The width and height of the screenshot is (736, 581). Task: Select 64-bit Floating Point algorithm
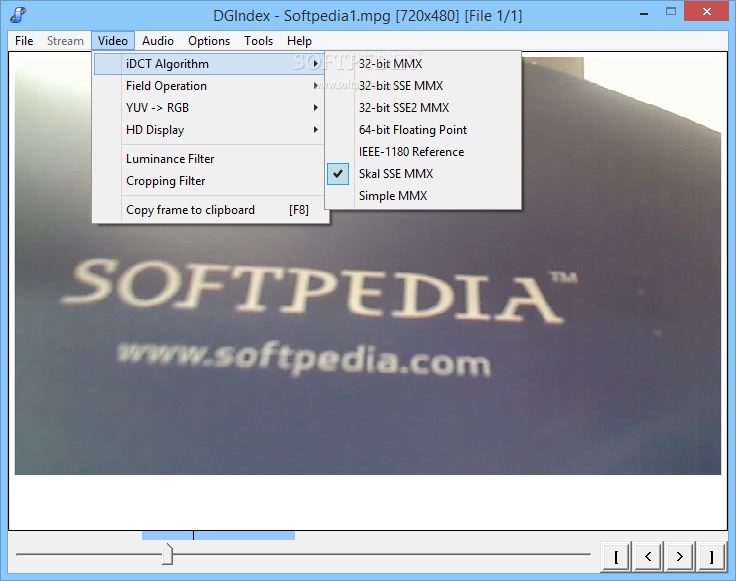click(423, 130)
